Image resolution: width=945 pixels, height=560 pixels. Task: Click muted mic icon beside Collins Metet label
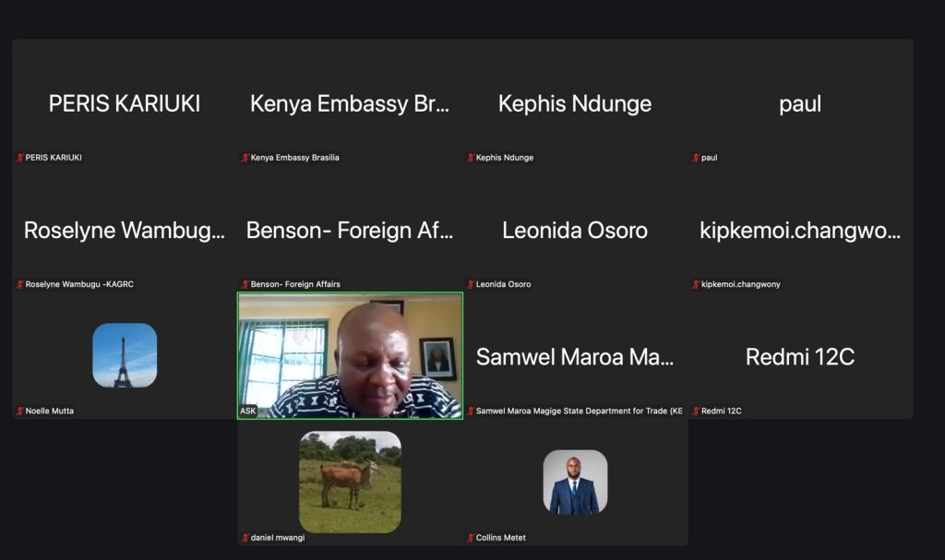[x=470, y=538]
